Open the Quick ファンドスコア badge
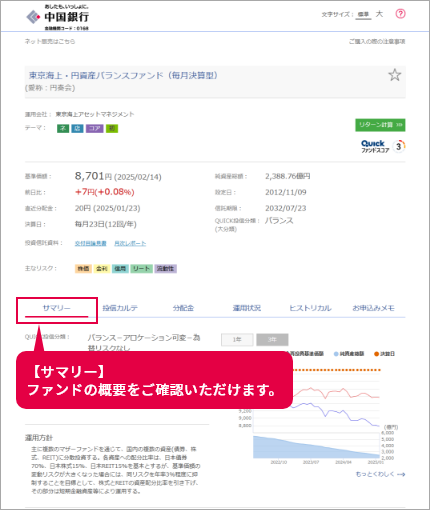430x510 pixels. (383, 146)
